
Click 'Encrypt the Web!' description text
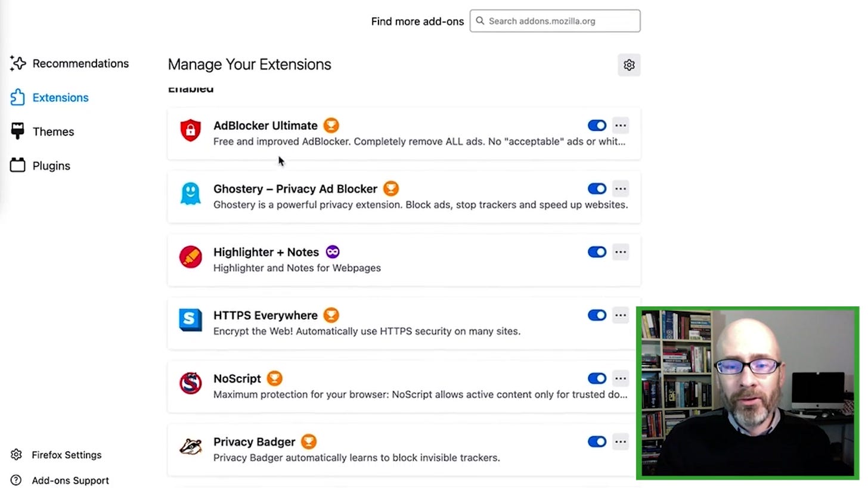click(x=367, y=331)
